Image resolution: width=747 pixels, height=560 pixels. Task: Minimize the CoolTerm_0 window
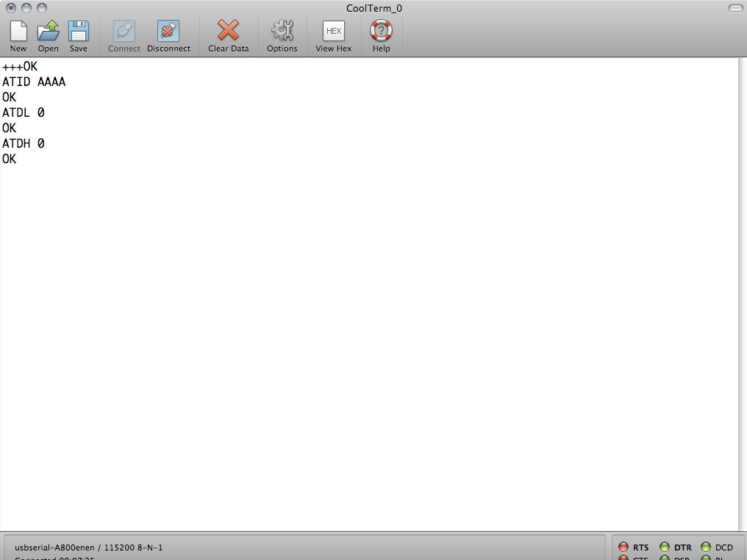click(26, 8)
